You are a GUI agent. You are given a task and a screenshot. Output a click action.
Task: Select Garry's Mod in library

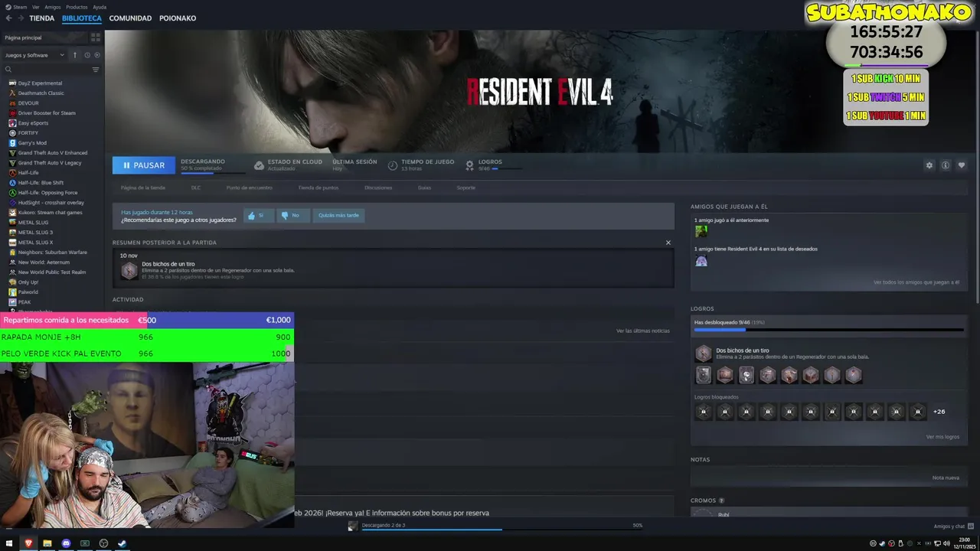[32, 143]
